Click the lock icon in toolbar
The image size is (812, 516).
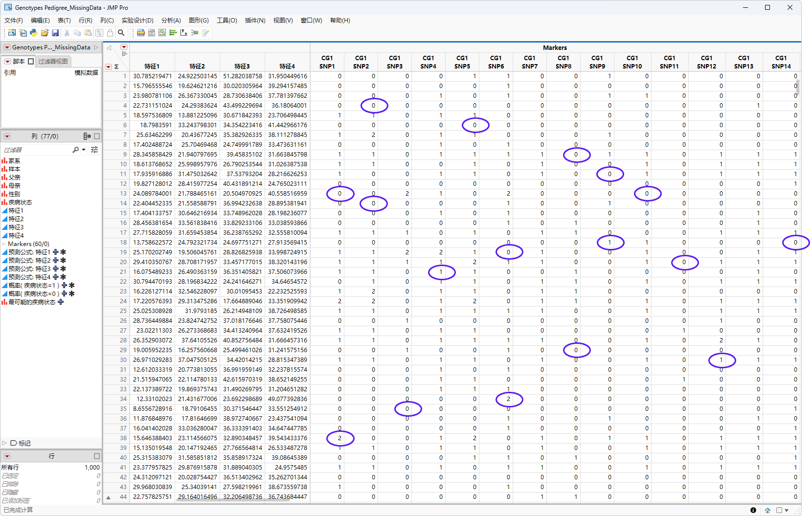110,33
